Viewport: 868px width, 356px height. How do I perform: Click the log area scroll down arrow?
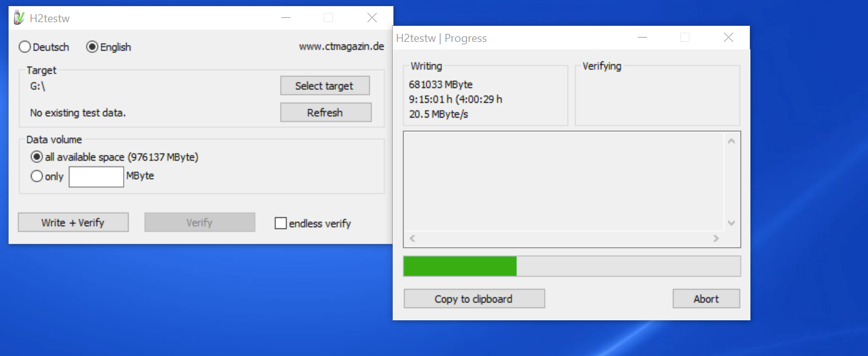[731, 223]
